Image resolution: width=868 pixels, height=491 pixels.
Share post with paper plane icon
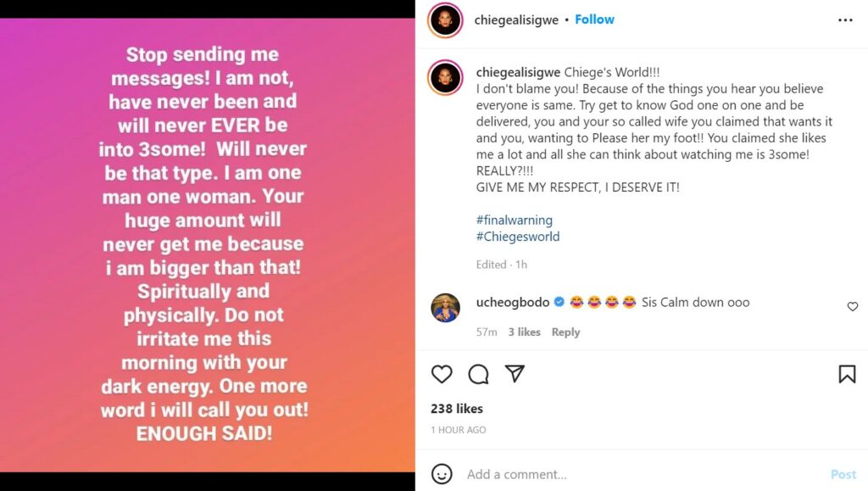point(515,374)
